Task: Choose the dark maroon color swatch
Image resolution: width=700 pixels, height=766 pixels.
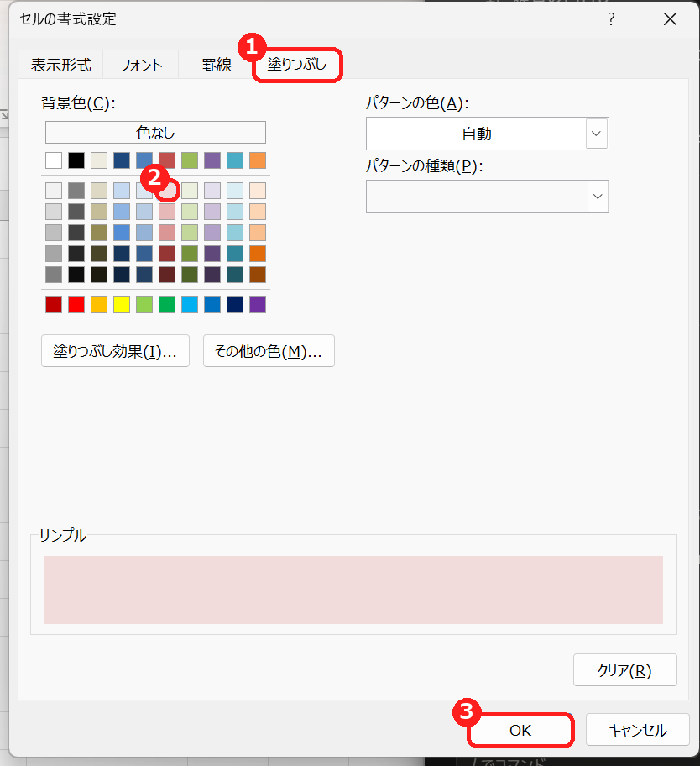Action: click(x=167, y=275)
